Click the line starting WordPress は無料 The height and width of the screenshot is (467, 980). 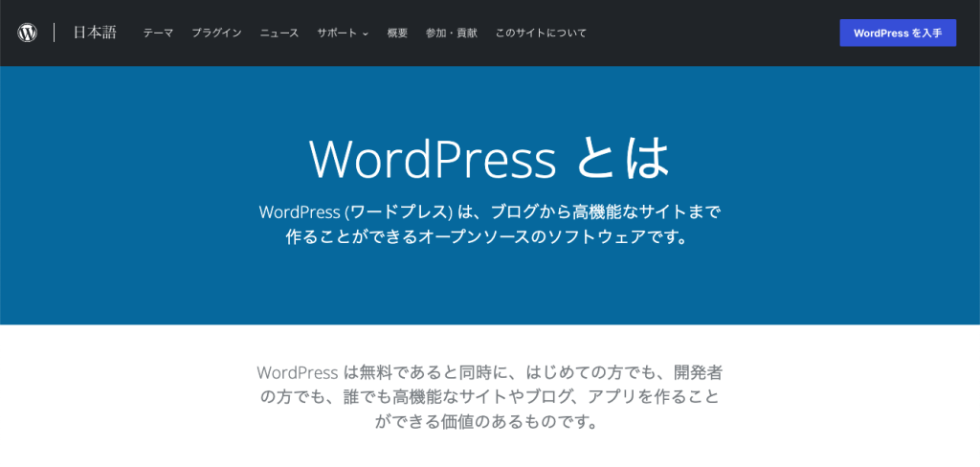click(490, 373)
